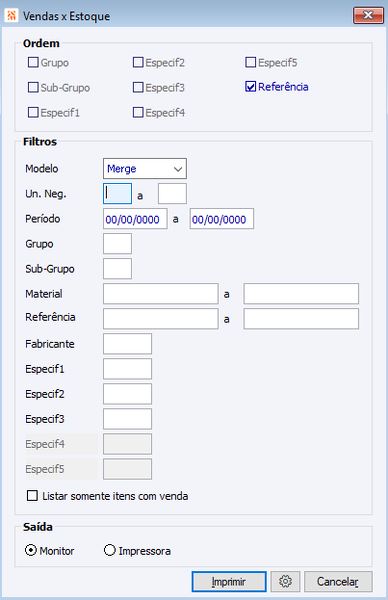Select the Monitor output radio button

coord(31,550)
